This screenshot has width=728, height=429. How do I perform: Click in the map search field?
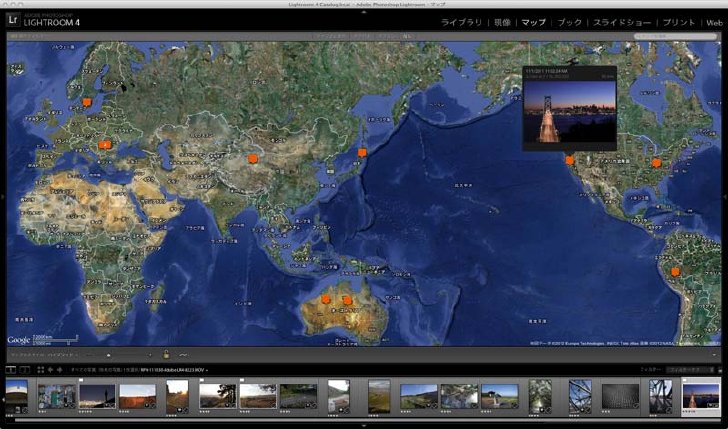pyautogui.click(x=675, y=36)
